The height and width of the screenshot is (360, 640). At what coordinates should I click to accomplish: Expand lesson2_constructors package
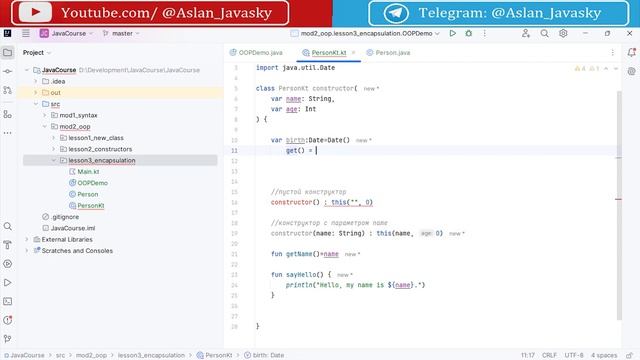tap(54, 149)
